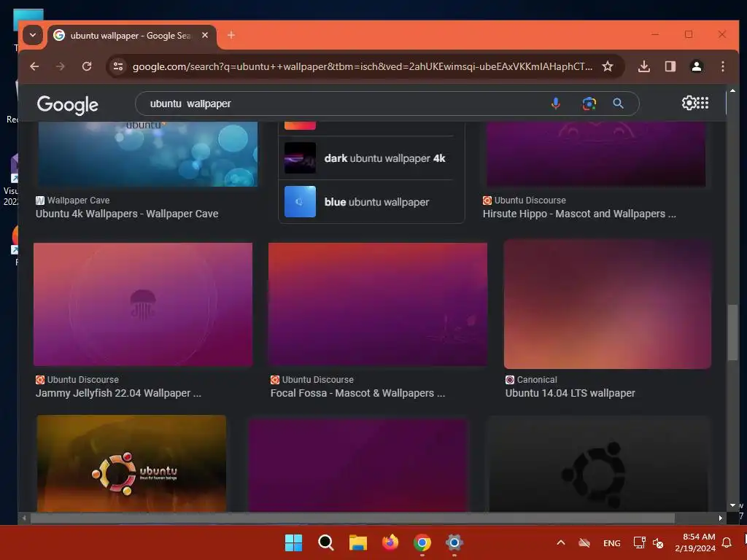Click the muted volume tray icon
The image size is (747, 560).
point(658,542)
